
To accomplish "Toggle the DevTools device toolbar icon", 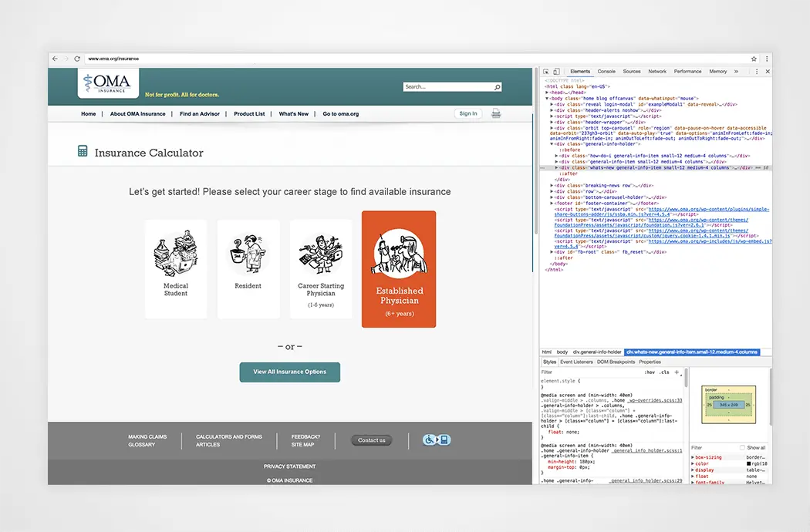I will point(556,72).
